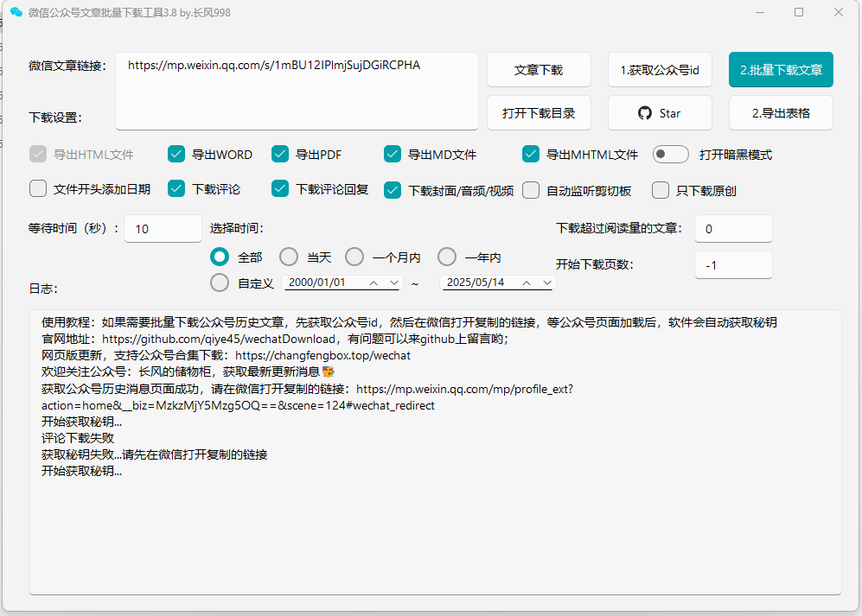Click 文章下载 button
Viewport: 862px width, 616px height.
[x=539, y=70]
